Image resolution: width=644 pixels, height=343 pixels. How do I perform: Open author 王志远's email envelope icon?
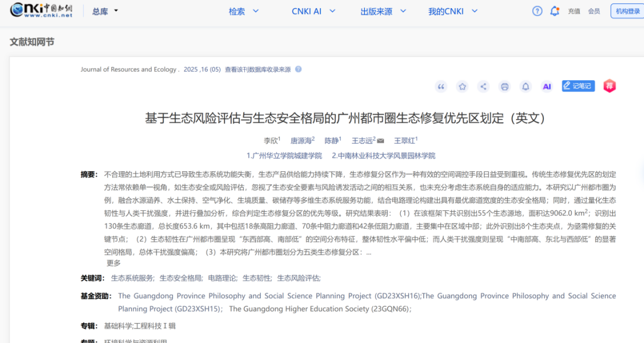tap(380, 141)
